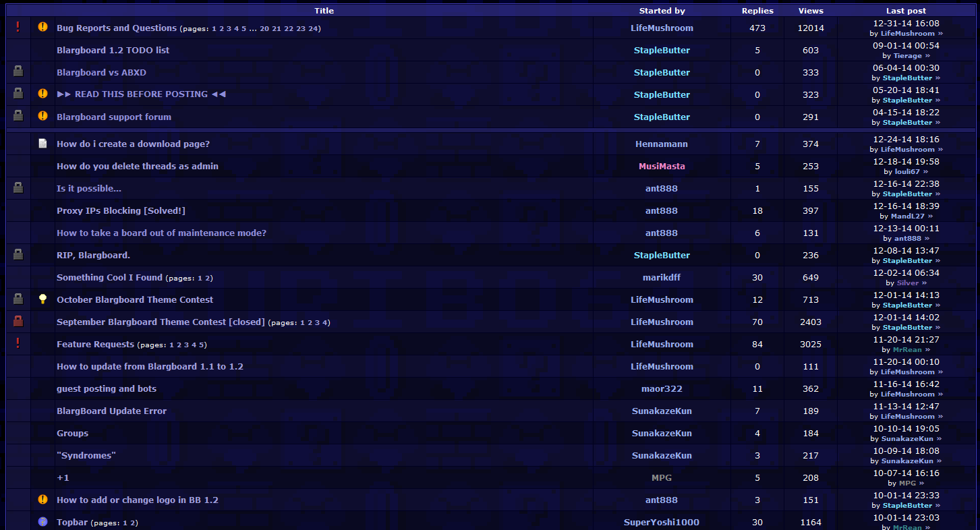Click the orange warning icon on Bug Reports row
The width and height of the screenshot is (980, 530).
(x=43, y=27)
